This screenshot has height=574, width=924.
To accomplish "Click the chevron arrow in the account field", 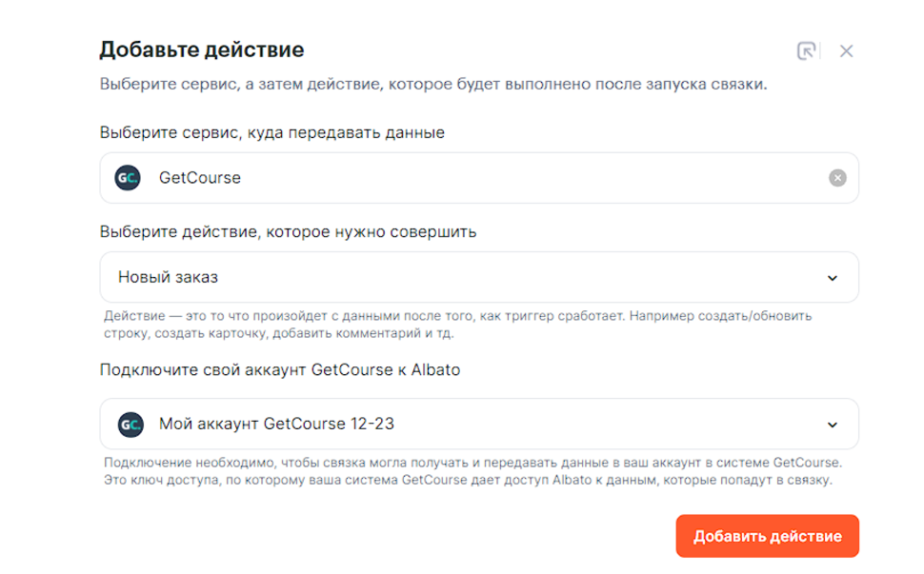I will pos(833,426).
